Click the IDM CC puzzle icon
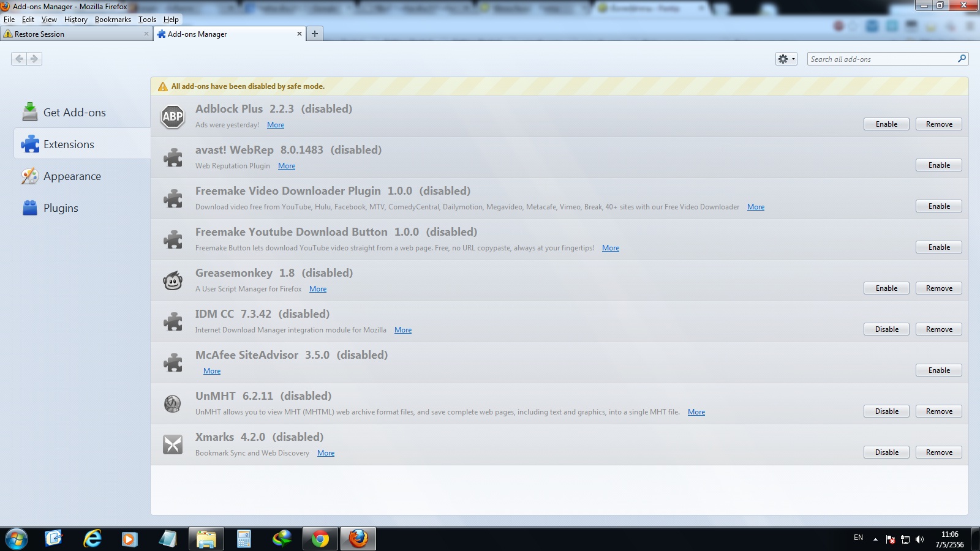 [173, 321]
